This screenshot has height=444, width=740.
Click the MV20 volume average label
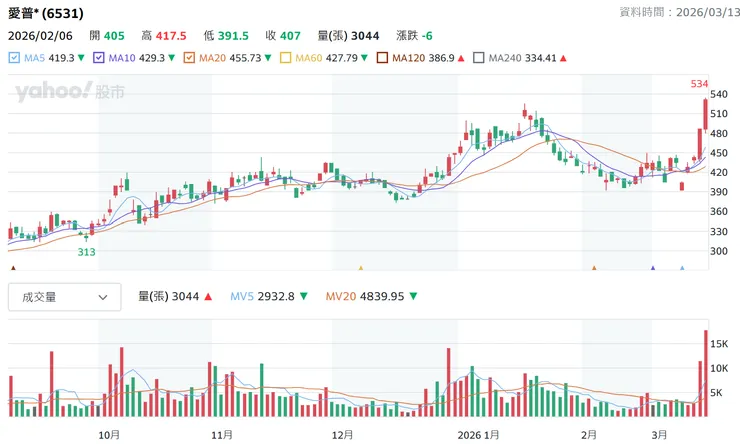pos(367,297)
